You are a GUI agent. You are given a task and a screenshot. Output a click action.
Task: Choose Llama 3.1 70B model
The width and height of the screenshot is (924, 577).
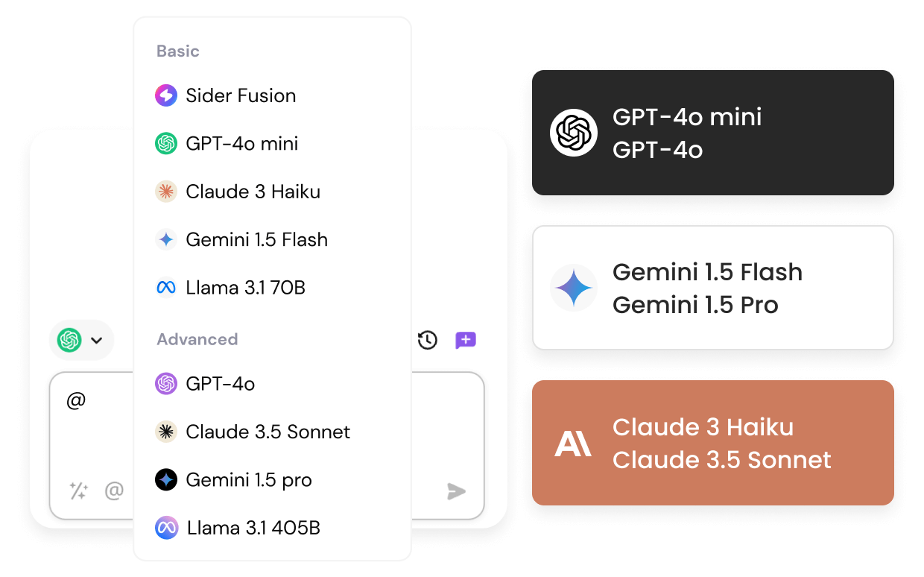coord(244,288)
